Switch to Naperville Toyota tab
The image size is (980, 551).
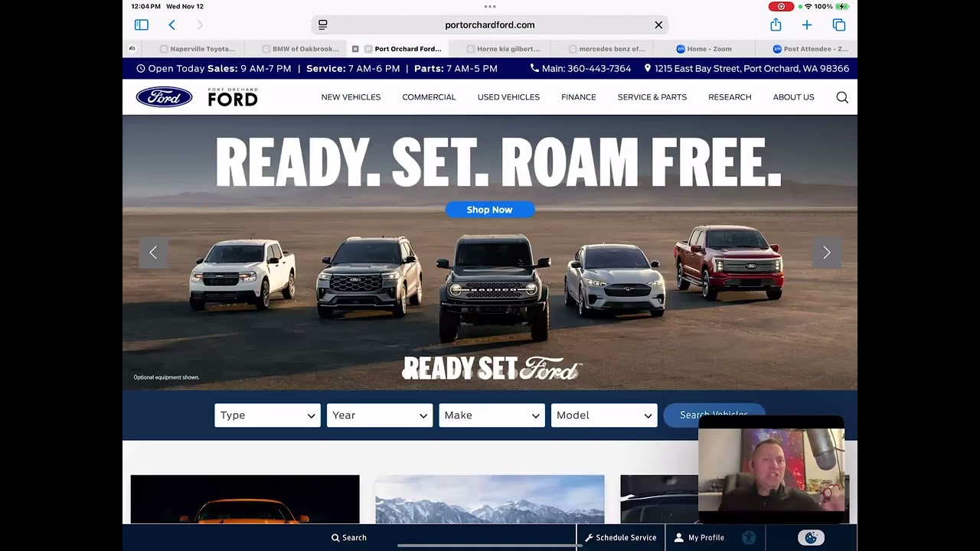pos(198,48)
